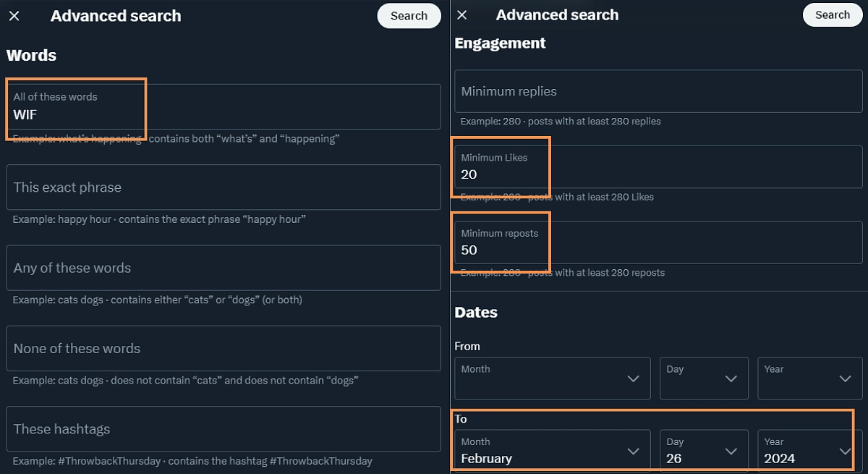Edit the Minimum reposts field
Image resolution: width=868 pixels, height=474 pixels.
coord(658,242)
